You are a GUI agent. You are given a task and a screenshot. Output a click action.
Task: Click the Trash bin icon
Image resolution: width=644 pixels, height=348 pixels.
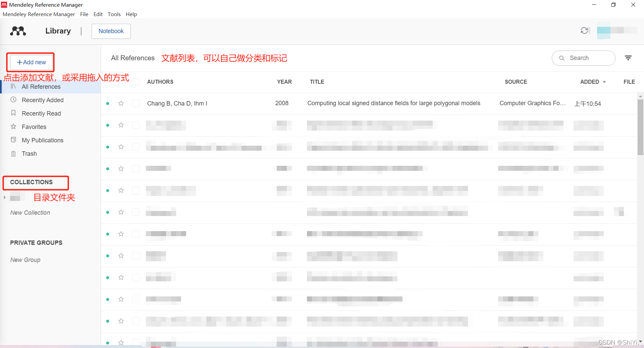pyautogui.click(x=13, y=153)
